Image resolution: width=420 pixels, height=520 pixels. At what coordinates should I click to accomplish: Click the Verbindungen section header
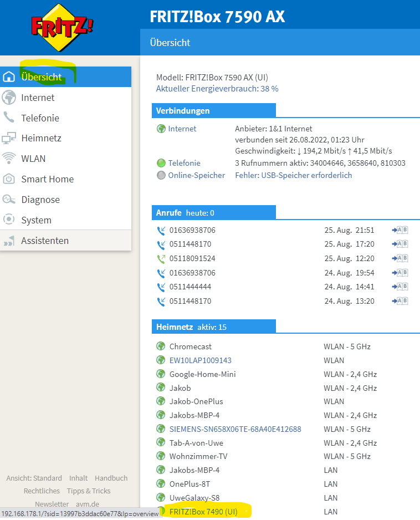click(182, 111)
